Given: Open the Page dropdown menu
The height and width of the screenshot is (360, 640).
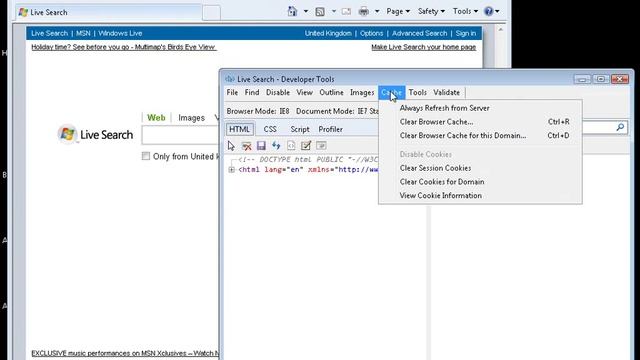Looking at the screenshot, I should click(x=398, y=11).
